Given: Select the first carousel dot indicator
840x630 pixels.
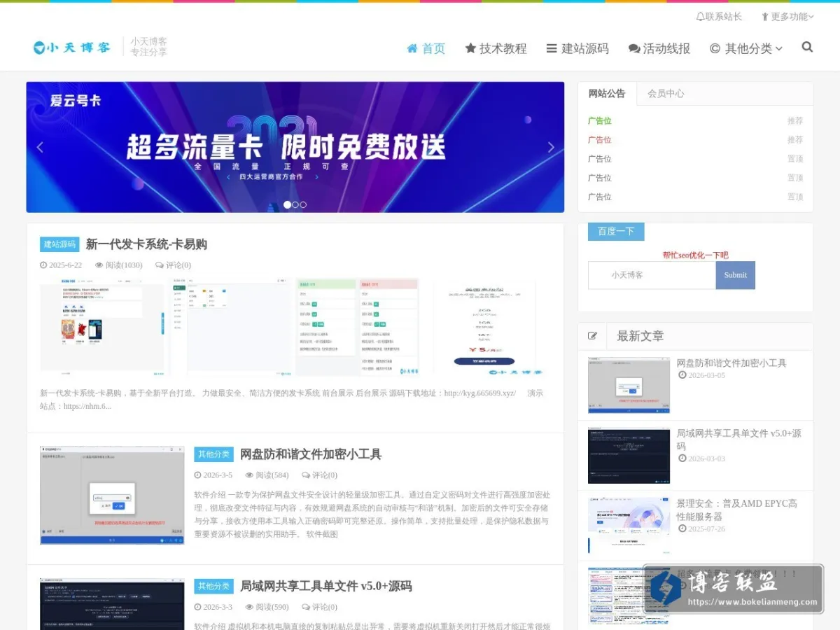Looking at the screenshot, I should (287, 204).
